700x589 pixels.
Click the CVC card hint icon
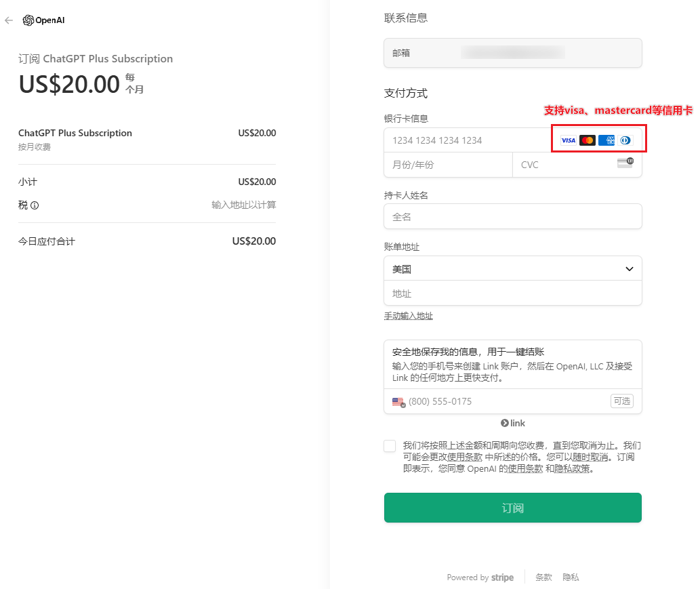click(x=625, y=163)
